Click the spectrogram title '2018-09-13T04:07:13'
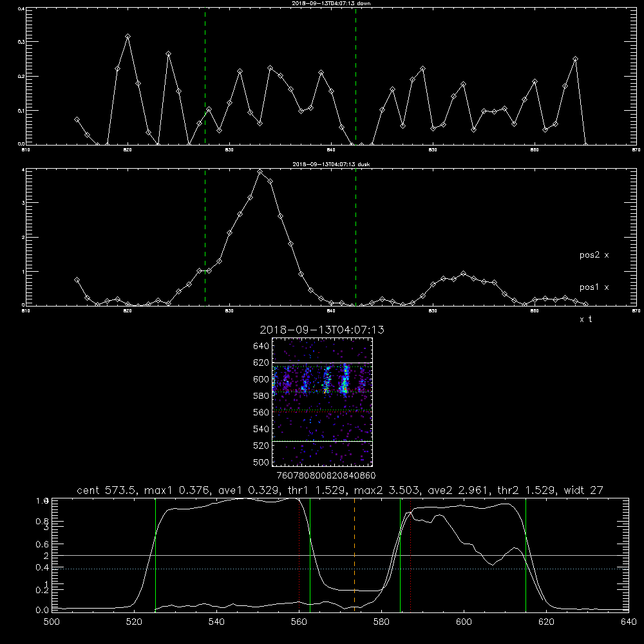The width and height of the screenshot is (644, 644). pyautogui.click(x=322, y=330)
